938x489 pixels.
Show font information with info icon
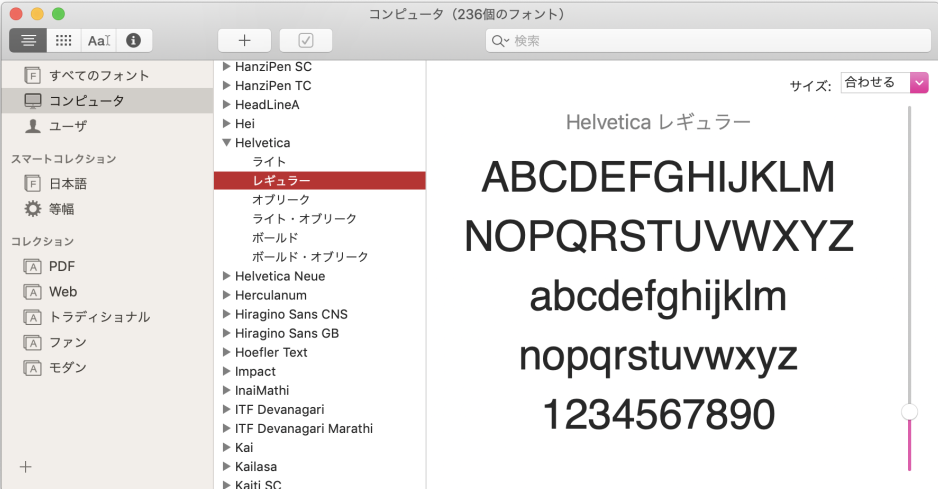133,41
